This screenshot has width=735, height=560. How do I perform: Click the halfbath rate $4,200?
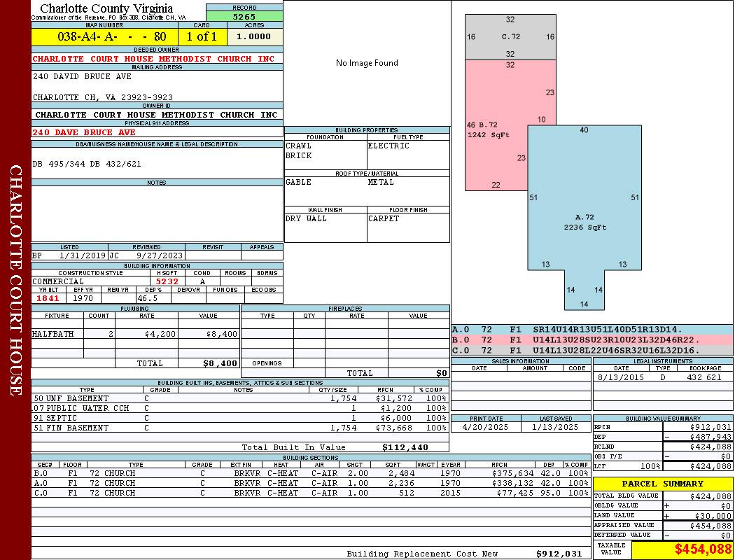[x=160, y=334]
